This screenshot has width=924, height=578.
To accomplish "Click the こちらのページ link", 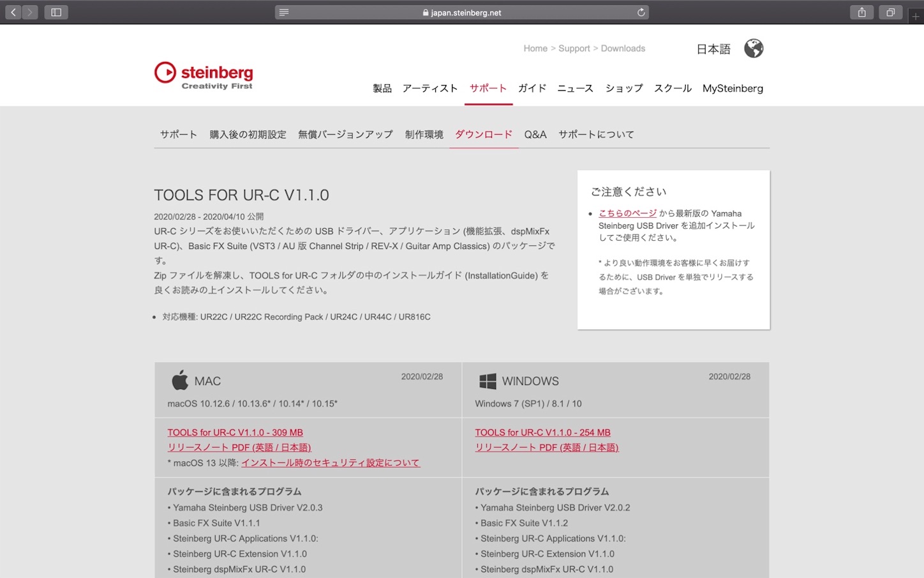I will (x=628, y=213).
